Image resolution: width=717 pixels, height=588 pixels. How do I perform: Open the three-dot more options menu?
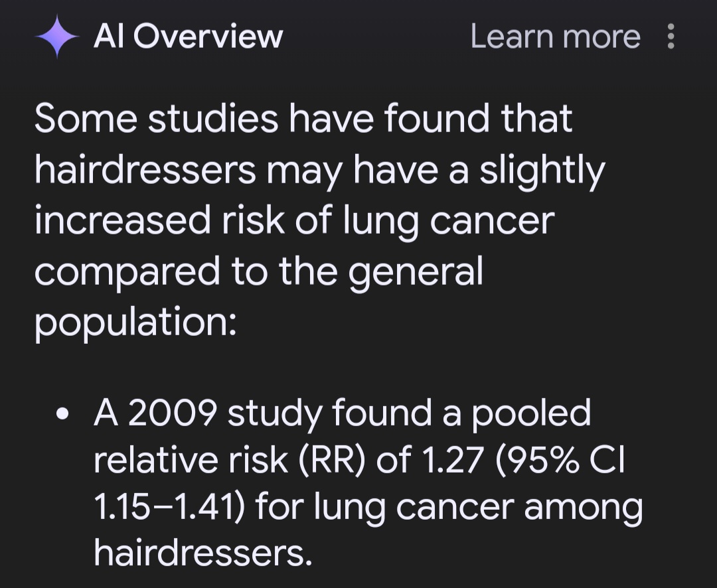tap(671, 37)
